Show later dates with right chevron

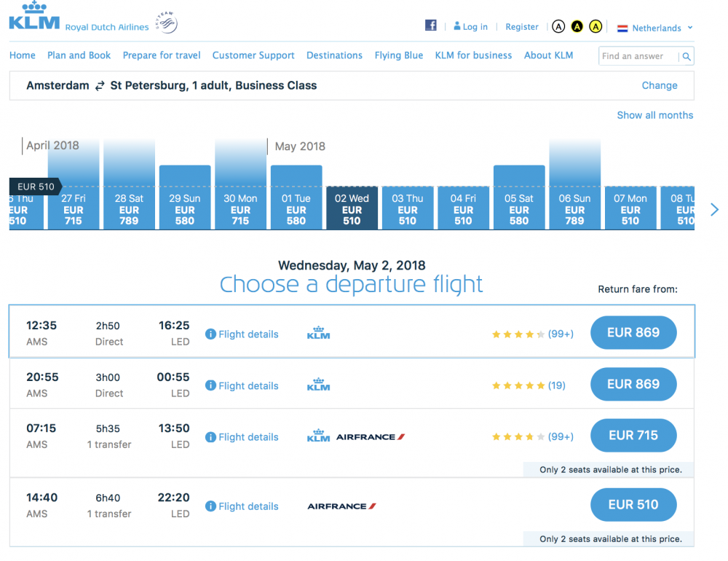pos(715,210)
